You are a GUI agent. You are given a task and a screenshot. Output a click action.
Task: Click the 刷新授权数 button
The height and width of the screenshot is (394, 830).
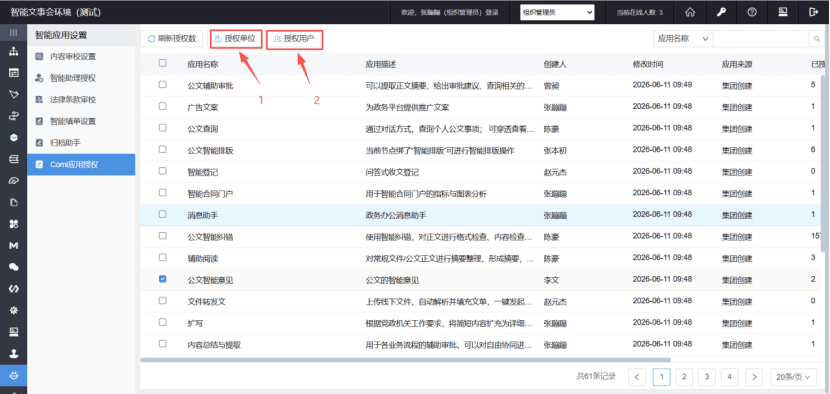172,39
